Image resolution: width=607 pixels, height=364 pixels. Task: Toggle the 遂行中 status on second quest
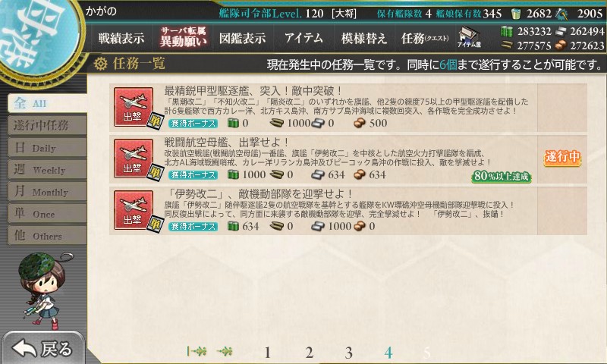(x=562, y=158)
